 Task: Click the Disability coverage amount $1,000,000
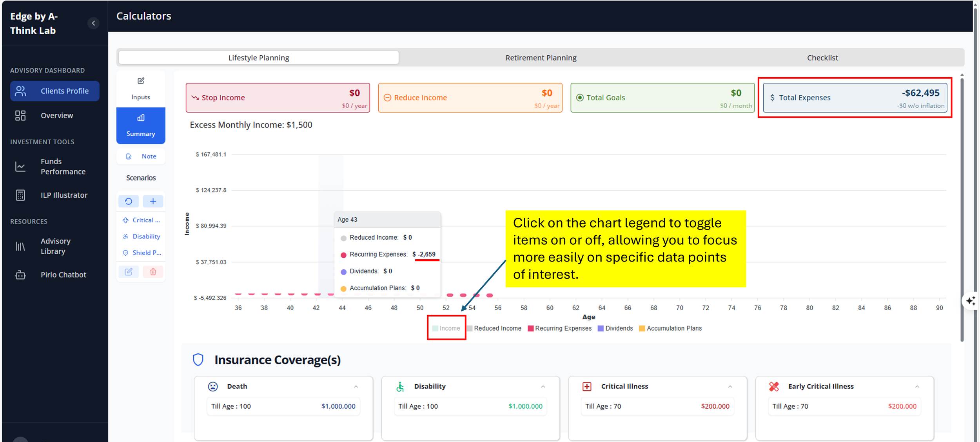coord(525,406)
